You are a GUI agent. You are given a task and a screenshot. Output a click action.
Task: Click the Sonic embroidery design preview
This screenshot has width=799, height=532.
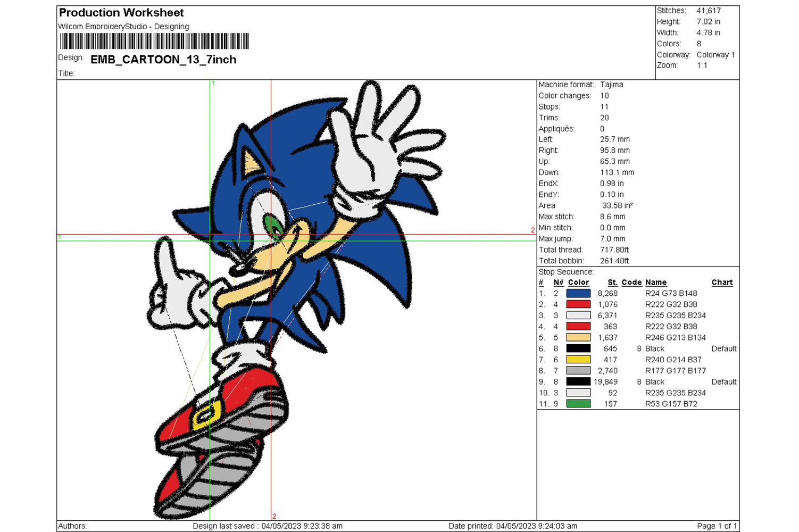point(296,300)
